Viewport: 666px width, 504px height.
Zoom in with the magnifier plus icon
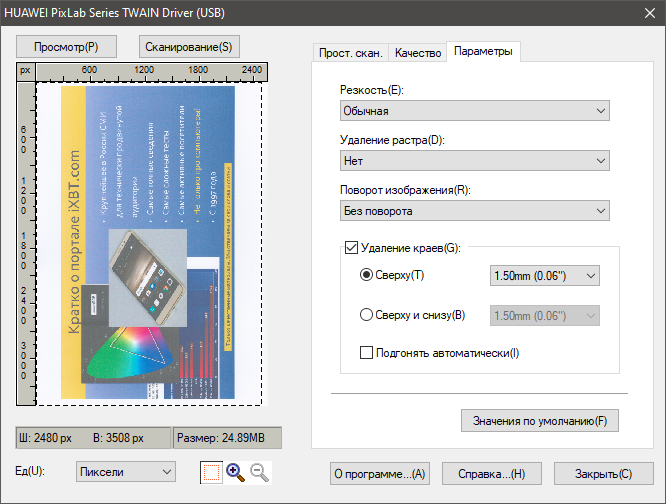[235, 473]
